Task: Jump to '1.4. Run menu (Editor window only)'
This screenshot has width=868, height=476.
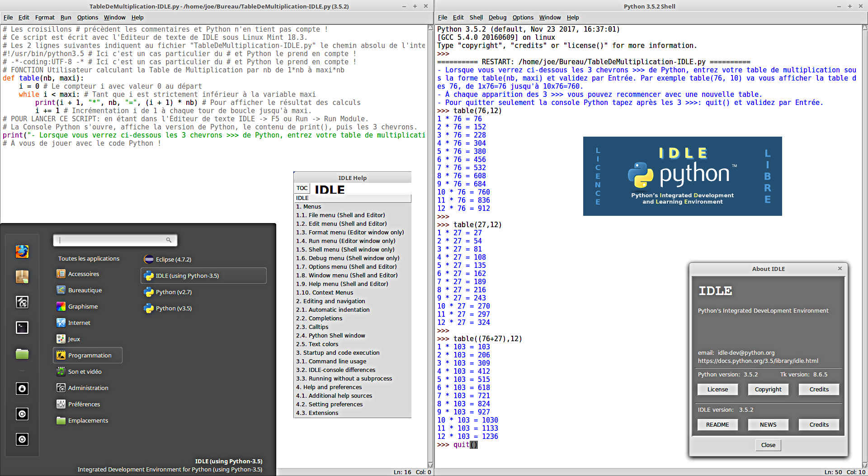Action: click(x=345, y=241)
